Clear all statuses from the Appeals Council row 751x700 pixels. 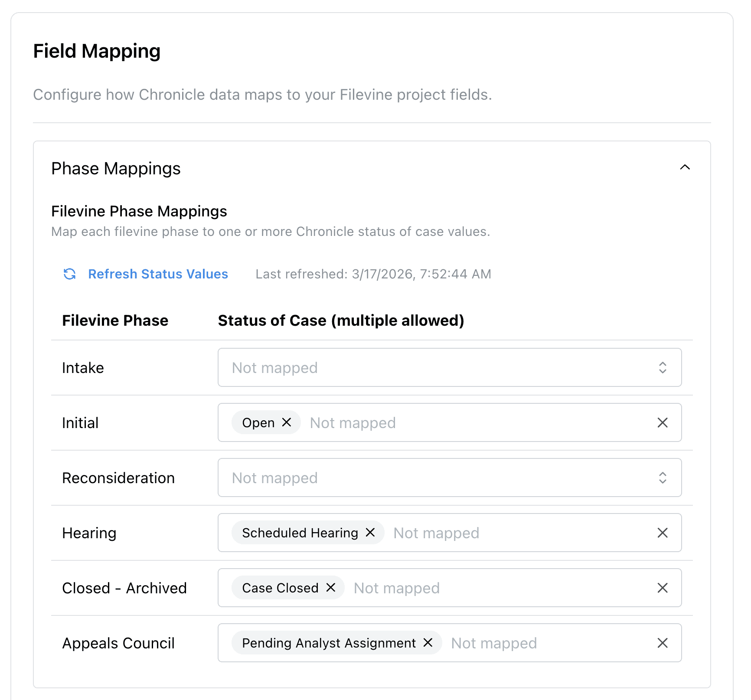pos(663,643)
